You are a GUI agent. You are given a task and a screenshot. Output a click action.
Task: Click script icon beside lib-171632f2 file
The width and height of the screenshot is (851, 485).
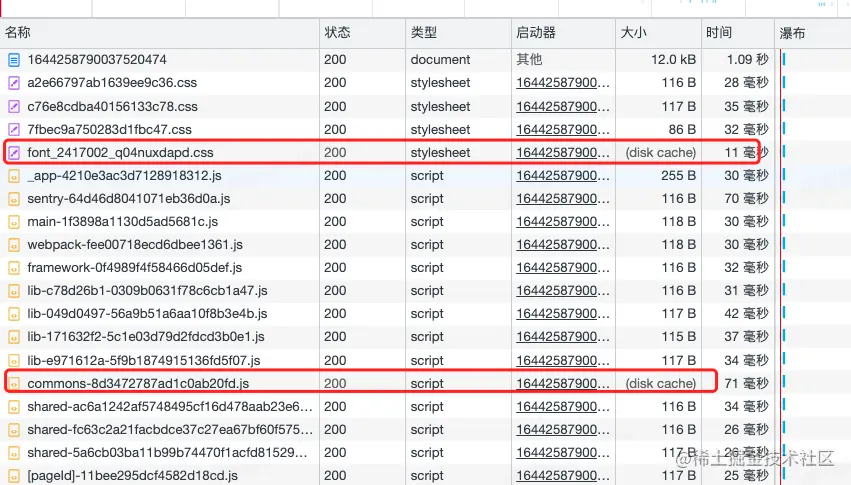pyautogui.click(x=14, y=337)
